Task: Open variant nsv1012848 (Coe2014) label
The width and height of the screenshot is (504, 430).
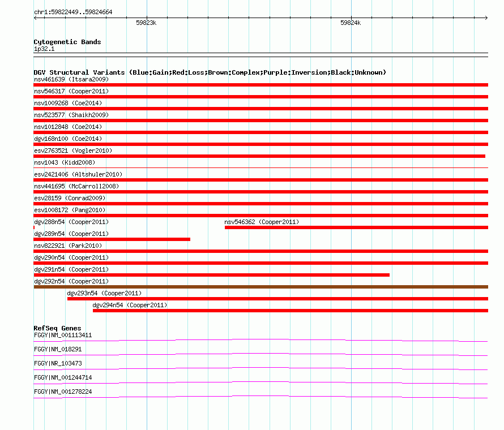Action: tap(68, 127)
